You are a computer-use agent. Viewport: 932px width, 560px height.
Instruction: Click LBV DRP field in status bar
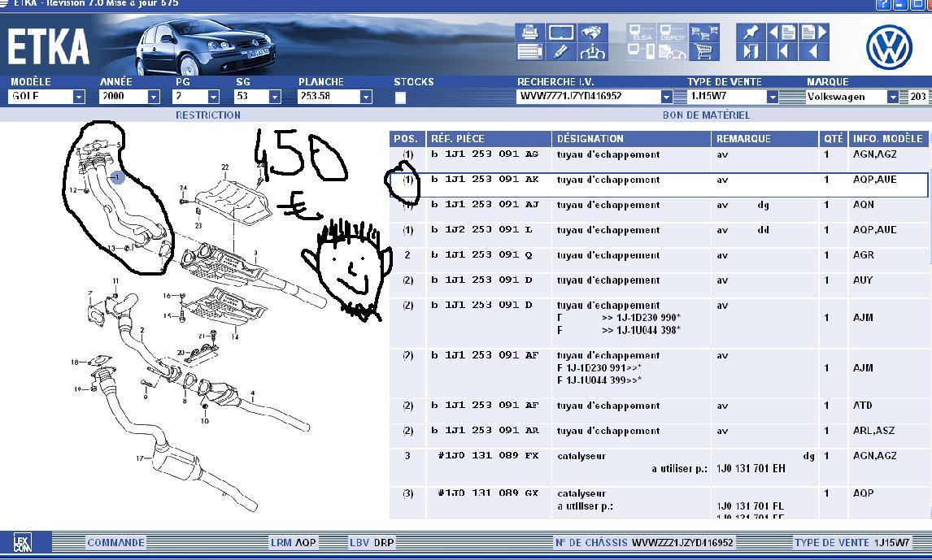click(372, 542)
